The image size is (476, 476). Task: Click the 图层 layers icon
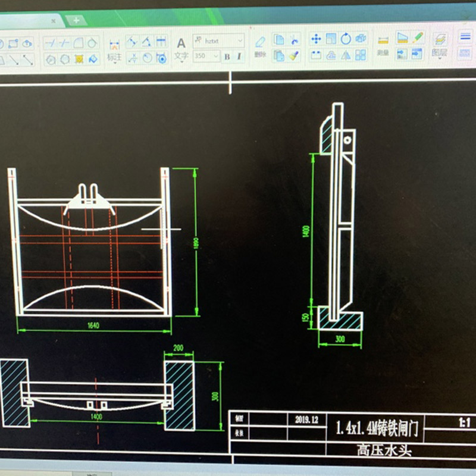click(440, 39)
